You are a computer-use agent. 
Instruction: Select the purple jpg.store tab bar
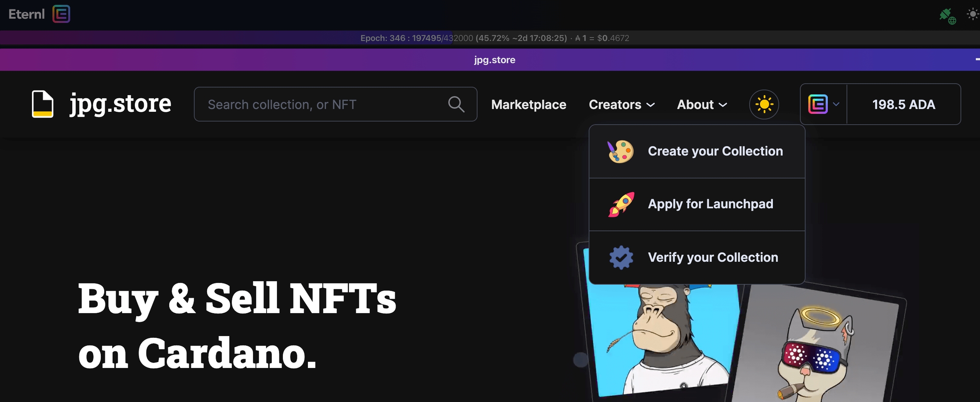point(494,60)
